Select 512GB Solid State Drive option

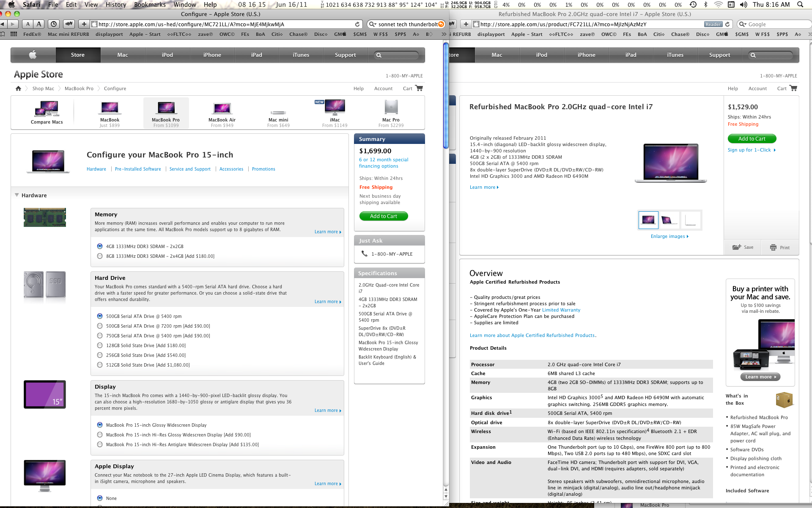[100, 364]
